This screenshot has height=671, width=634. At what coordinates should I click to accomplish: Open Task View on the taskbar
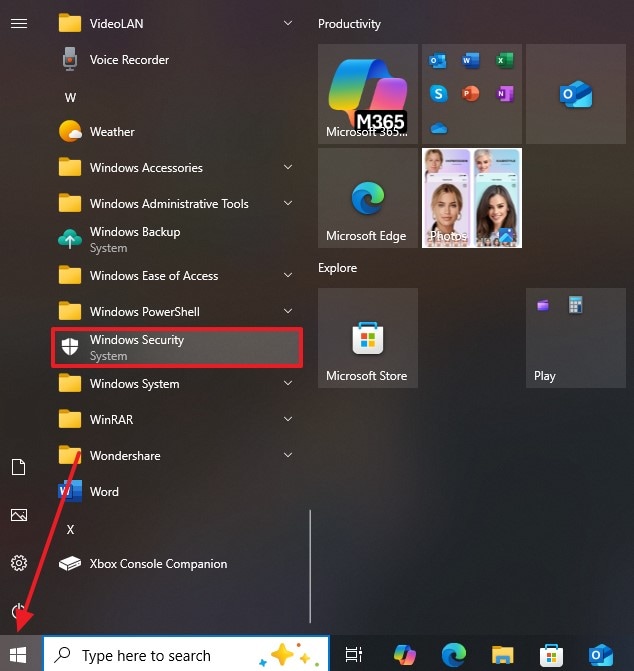pyautogui.click(x=354, y=654)
